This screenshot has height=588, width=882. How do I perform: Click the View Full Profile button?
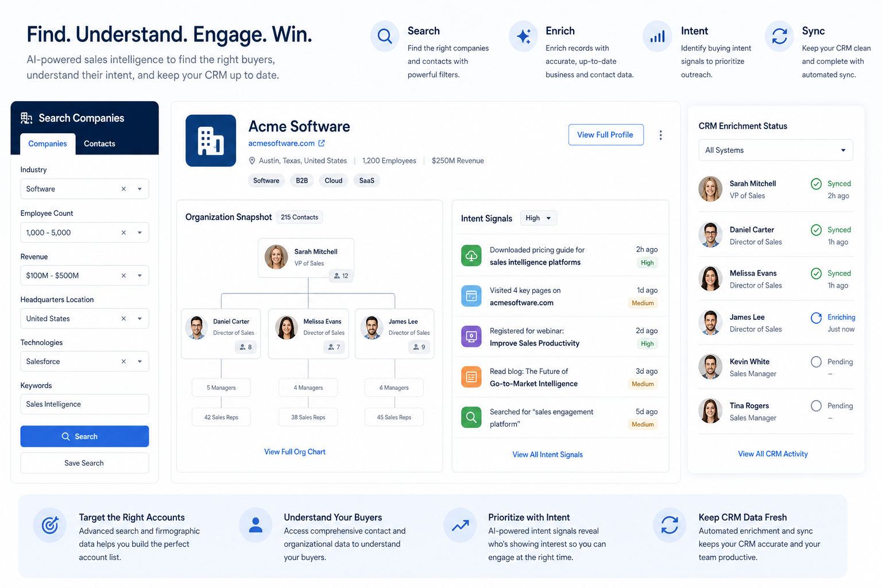(606, 135)
